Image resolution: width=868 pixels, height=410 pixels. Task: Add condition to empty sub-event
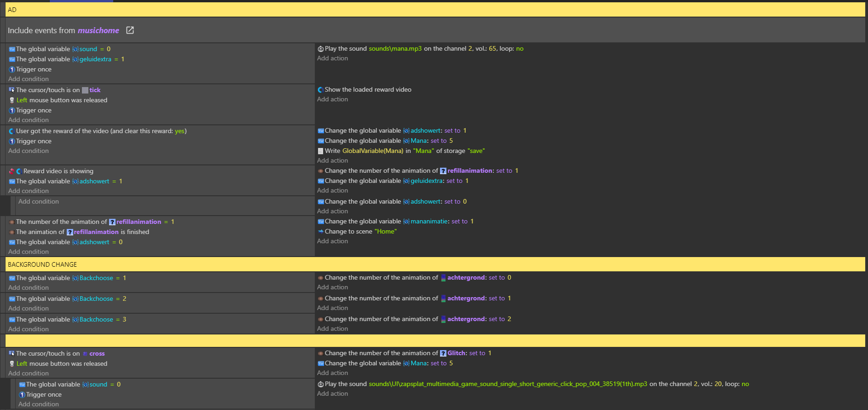39,202
